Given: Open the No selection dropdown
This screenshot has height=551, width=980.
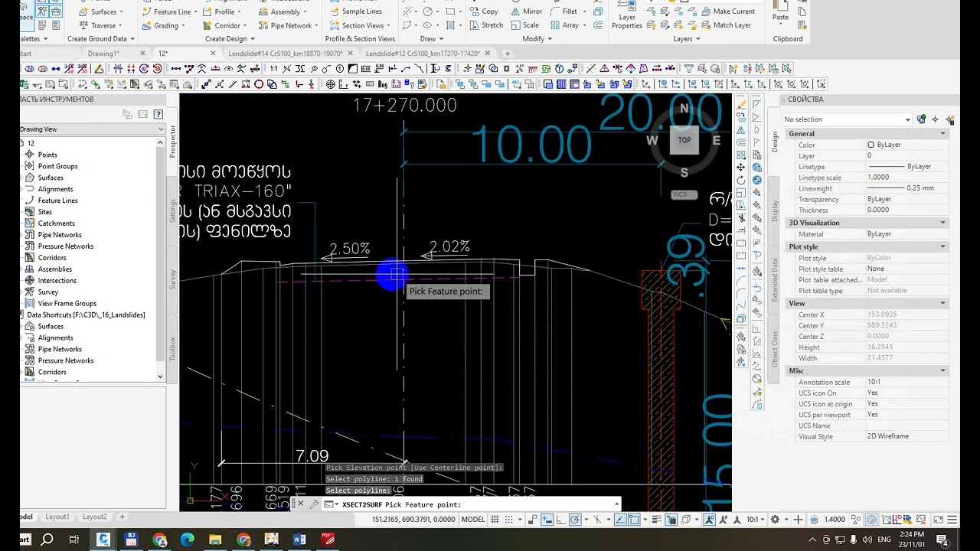Looking at the screenshot, I should (847, 119).
